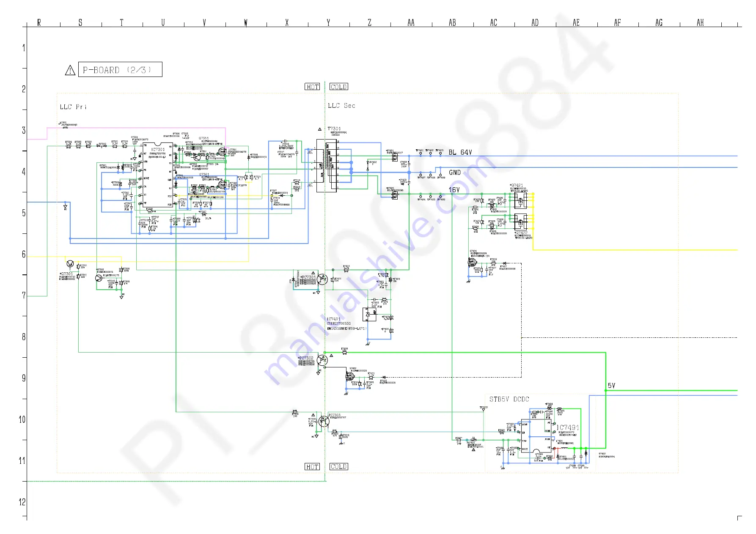Click the Q7302 transistor symbol
Screen dimensions: 756x534
[x=99, y=278]
